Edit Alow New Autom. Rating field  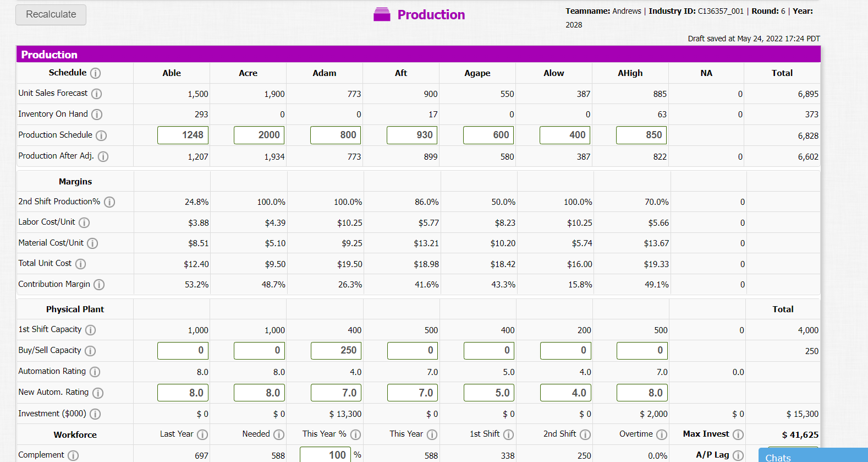[x=565, y=393]
